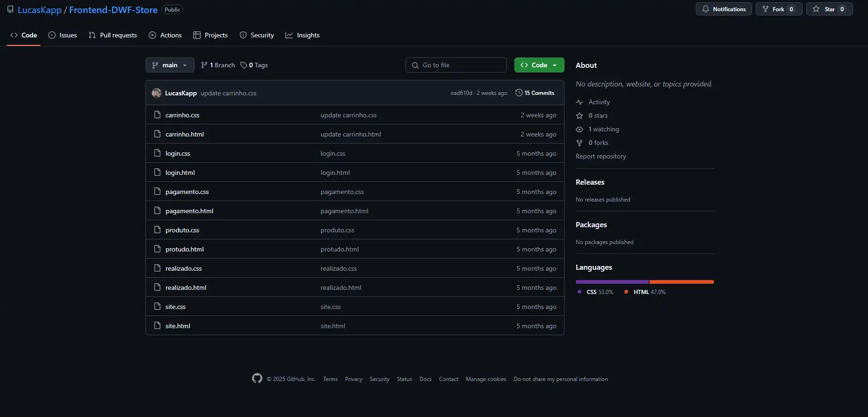Click the file icon next to carrinho.css

157,115
